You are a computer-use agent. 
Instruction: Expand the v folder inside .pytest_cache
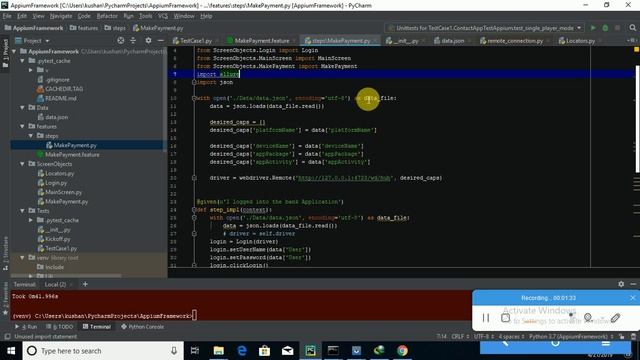[x=31, y=70]
